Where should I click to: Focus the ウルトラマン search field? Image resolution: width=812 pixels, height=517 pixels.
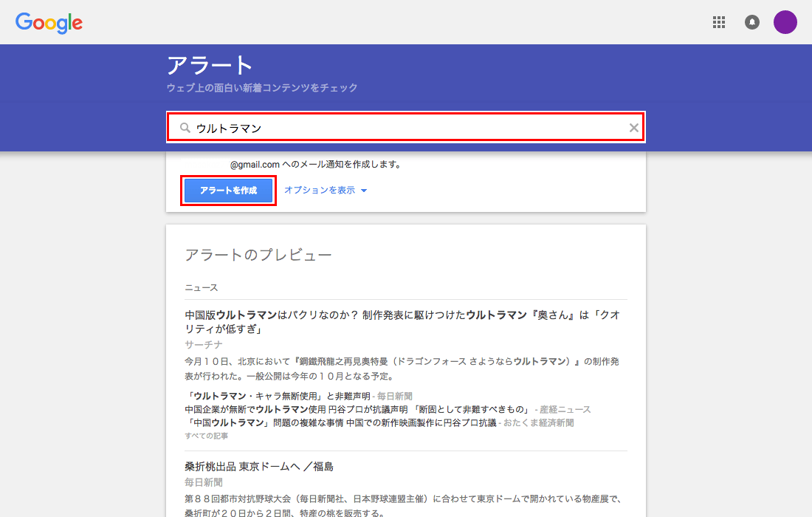[406, 128]
